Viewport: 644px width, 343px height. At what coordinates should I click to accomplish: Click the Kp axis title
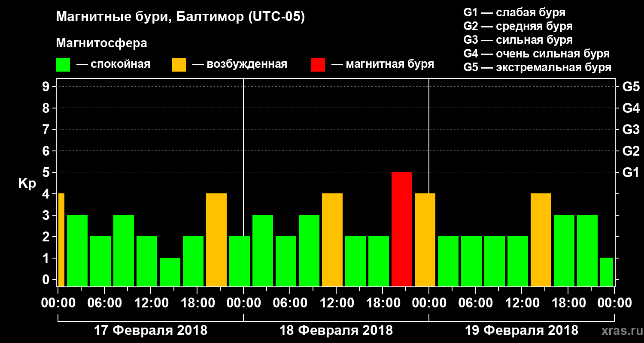27,184
